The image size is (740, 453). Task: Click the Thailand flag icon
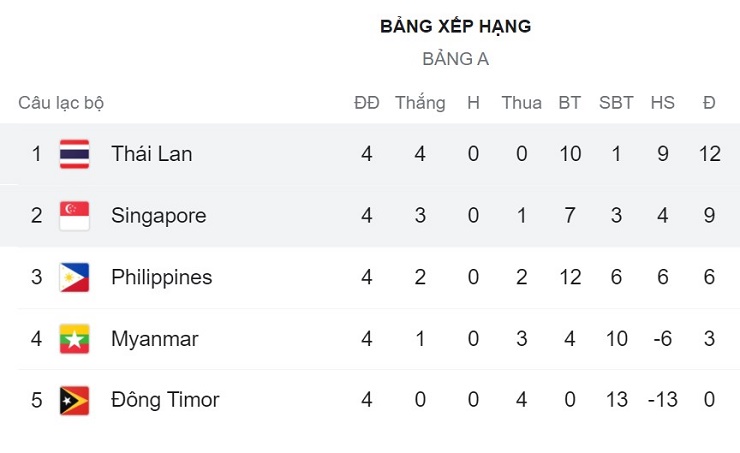[74, 154]
